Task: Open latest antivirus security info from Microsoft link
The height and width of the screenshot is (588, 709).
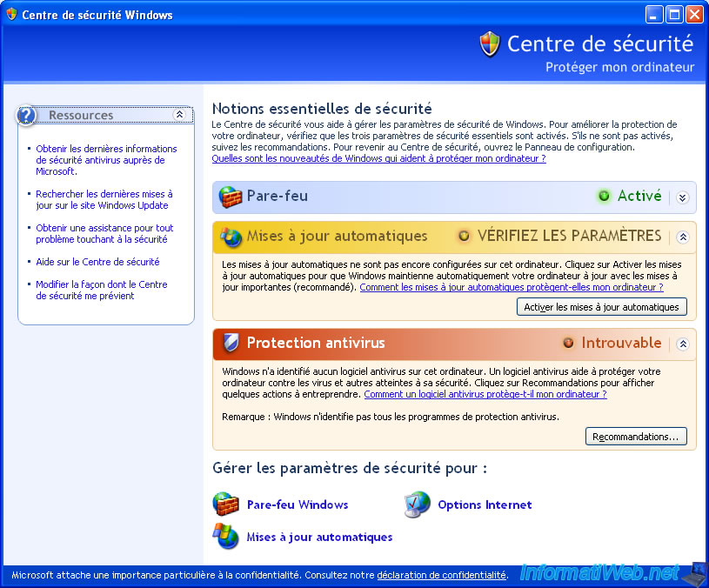Action: point(106,160)
